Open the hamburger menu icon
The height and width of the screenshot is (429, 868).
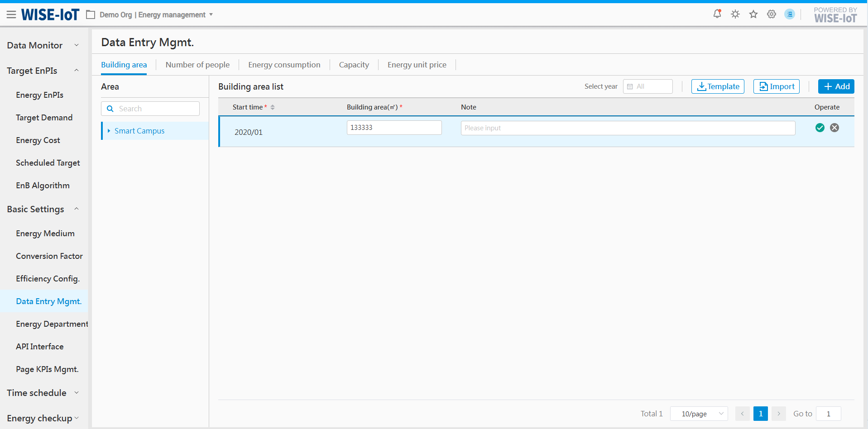[x=11, y=15]
